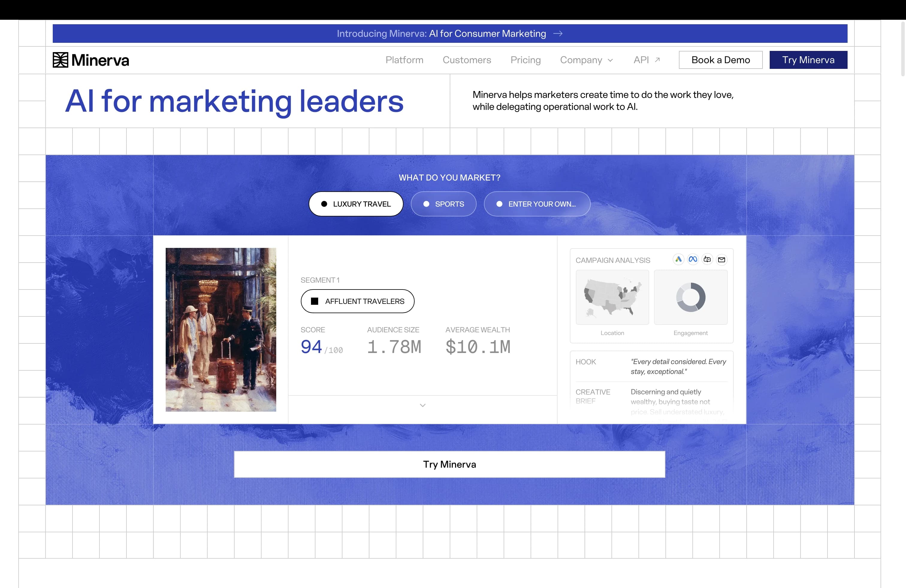The width and height of the screenshot is (906, 588).
Task: Click the "SCORE" label
Action: [x=313, y=330]
